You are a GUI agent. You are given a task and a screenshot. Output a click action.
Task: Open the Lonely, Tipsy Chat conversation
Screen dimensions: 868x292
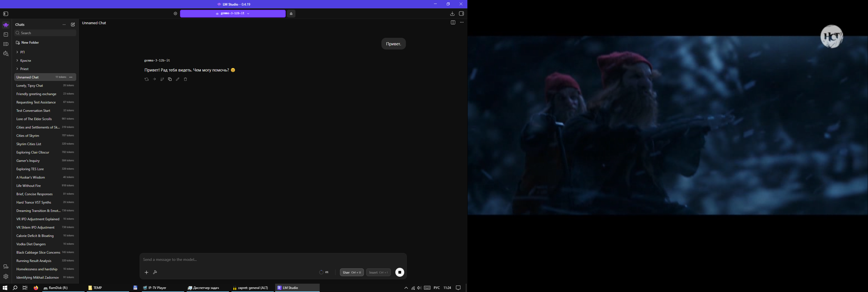(x=45, y=86)
